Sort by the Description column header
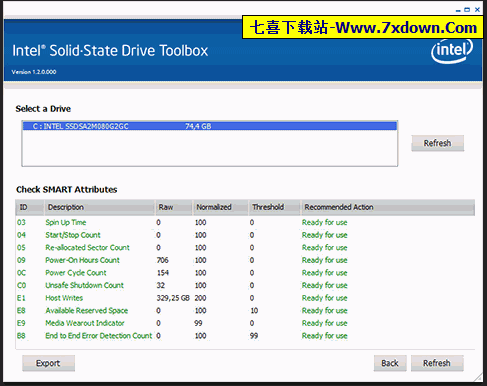 click(x=99, y=207)
